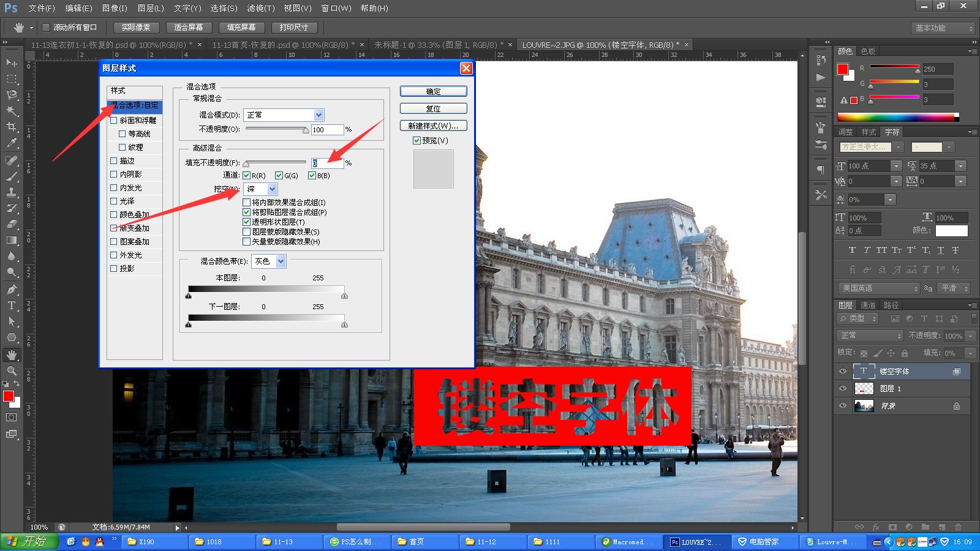Image resolution: width=980 pixels, height=551 pixels.
Task: Select the Crop tool in toolbar
Action: [12, 127]
